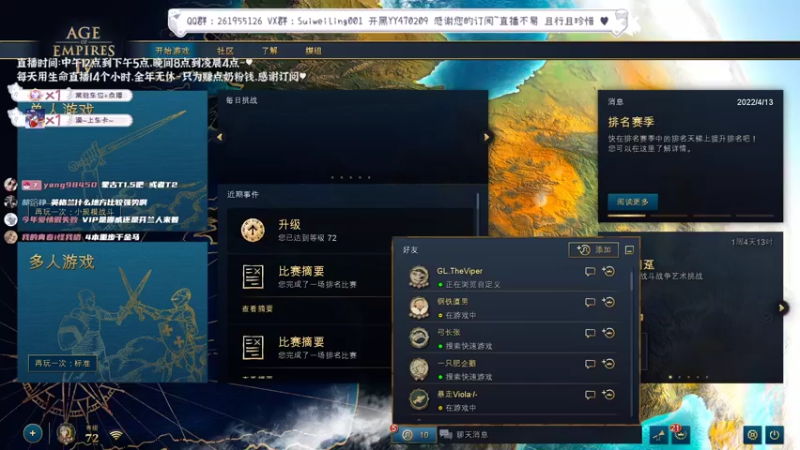This screenshot has height=450, width=800.
Task: Invite GL.TheViper to a game
Action: (x=608, y=271)
